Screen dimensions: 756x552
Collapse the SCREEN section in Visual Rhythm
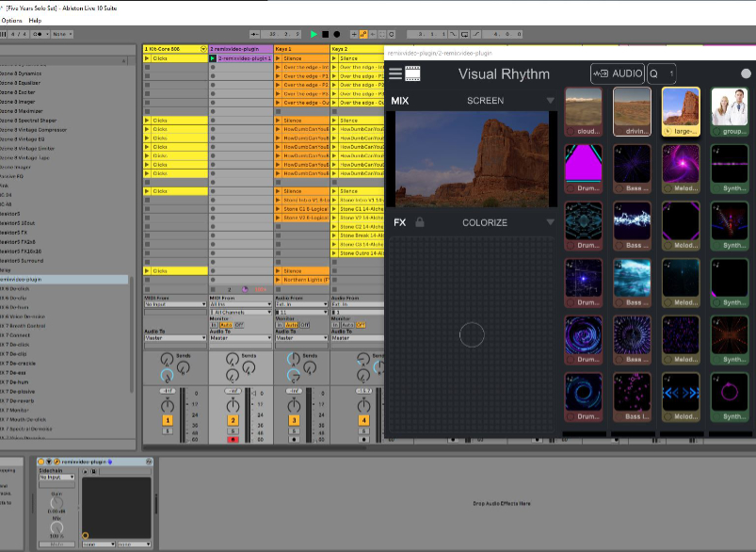click(x=552, y=102)
